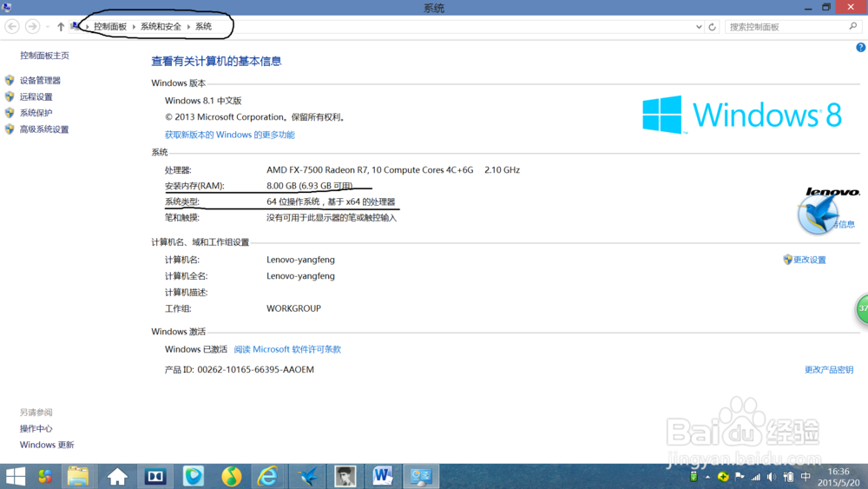The image size is (868, 489).
Task: Click the 系统 breadcrumb
Action: click(203, 27)
